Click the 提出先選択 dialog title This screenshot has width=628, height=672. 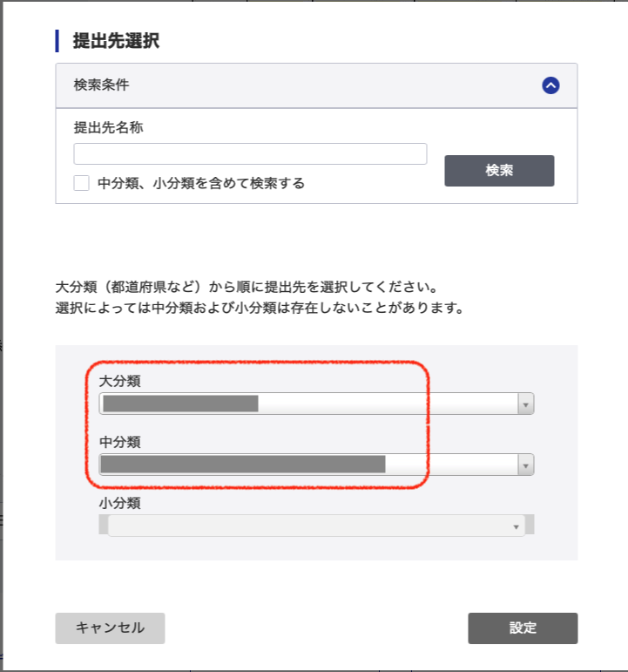[x=116, y=41]
